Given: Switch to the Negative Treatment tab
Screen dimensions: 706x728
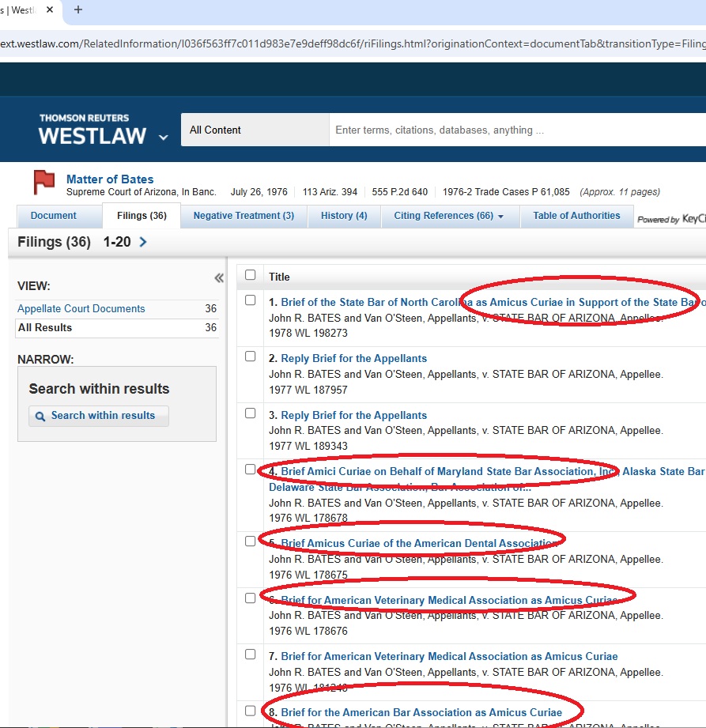Looking at the screenshot, I should [x=244, y=216].
